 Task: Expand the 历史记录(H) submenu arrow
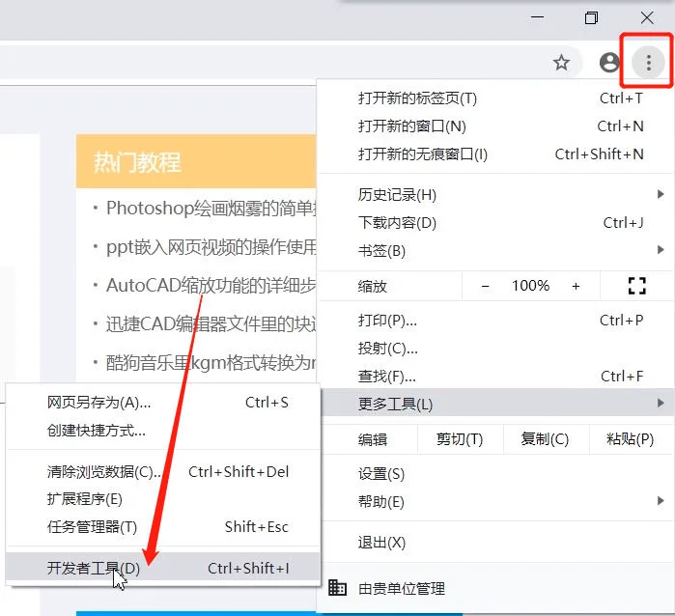tap(661, 194)
